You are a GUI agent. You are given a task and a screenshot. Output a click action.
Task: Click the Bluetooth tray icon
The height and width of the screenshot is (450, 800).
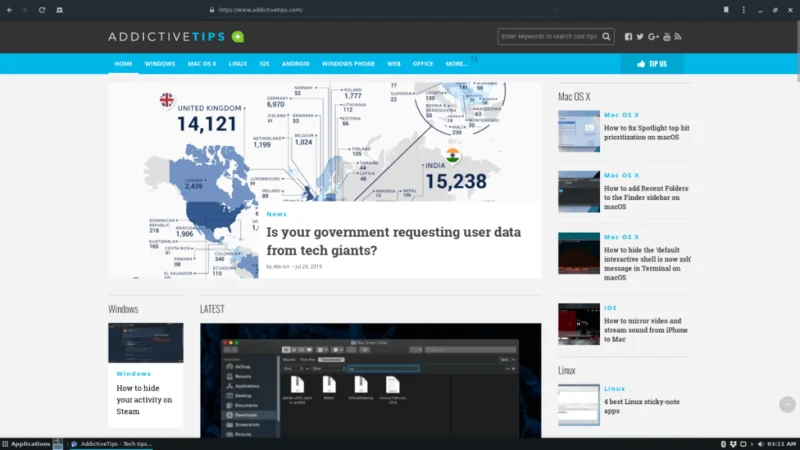coord(723,444)
